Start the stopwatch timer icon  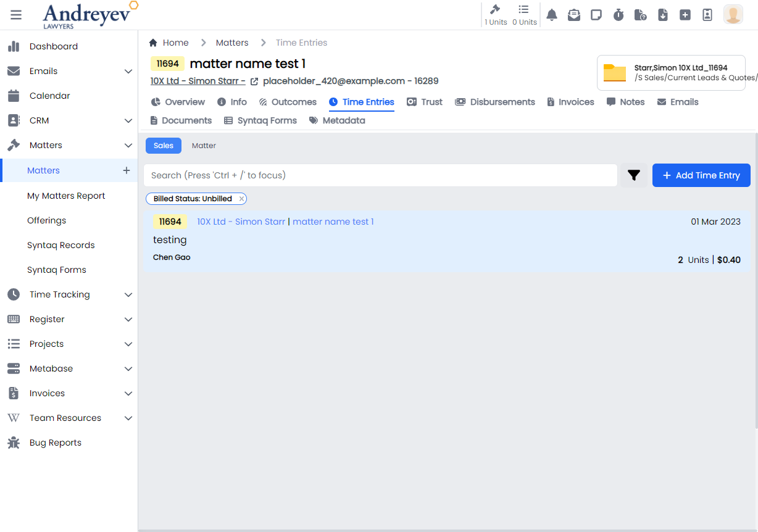coord(618,15)
